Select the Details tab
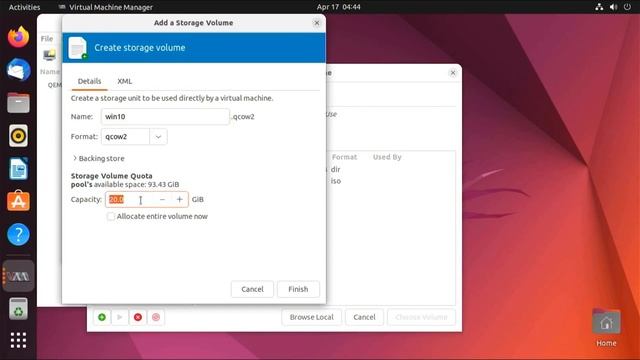The width and height of the screenshot is (640, 360). coord(89,81)
